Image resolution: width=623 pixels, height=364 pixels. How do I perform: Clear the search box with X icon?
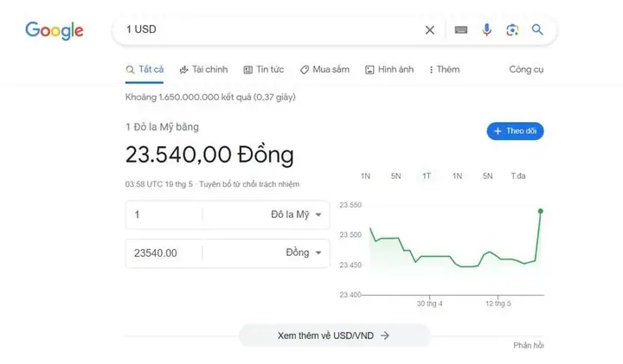(429, 29)
